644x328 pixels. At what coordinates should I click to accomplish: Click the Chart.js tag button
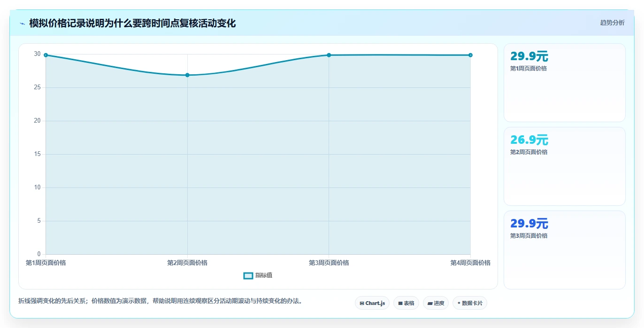click(x=372, y=303)
